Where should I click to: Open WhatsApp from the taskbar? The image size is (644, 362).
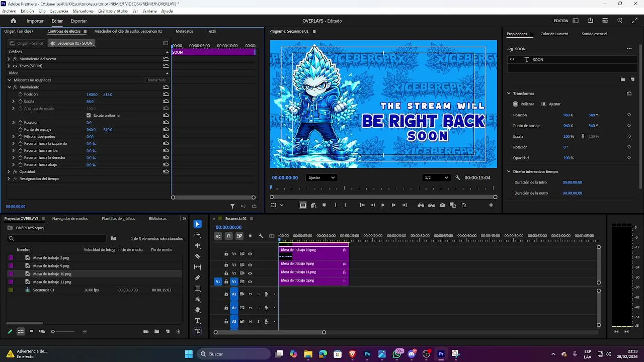[397, 354]
